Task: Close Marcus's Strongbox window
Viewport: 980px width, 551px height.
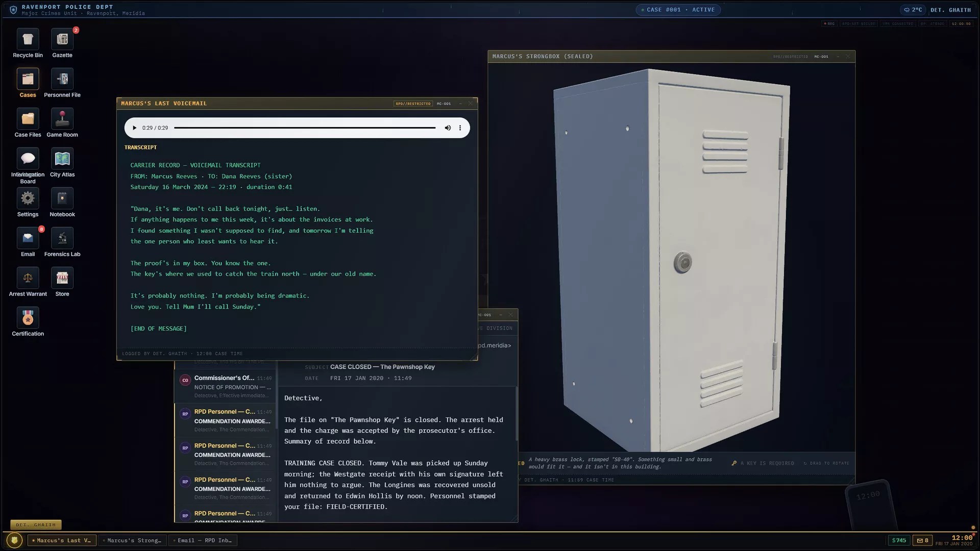Action: (848, 57)
